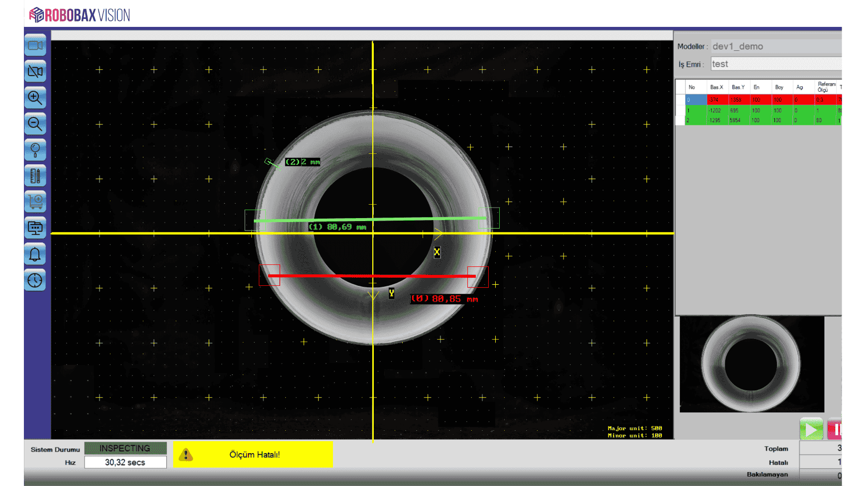Click the İş Emri field containing test
The height and width of the screenshot is (486, 868).
(776, 64)
